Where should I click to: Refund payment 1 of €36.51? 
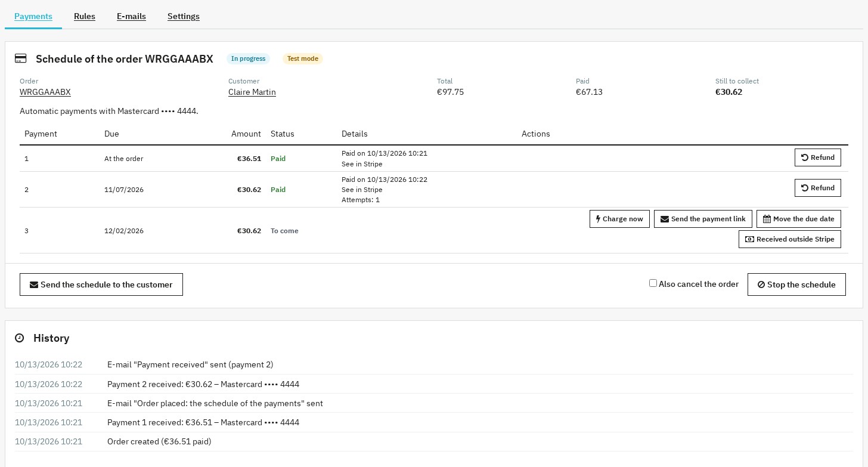[818, 157]
